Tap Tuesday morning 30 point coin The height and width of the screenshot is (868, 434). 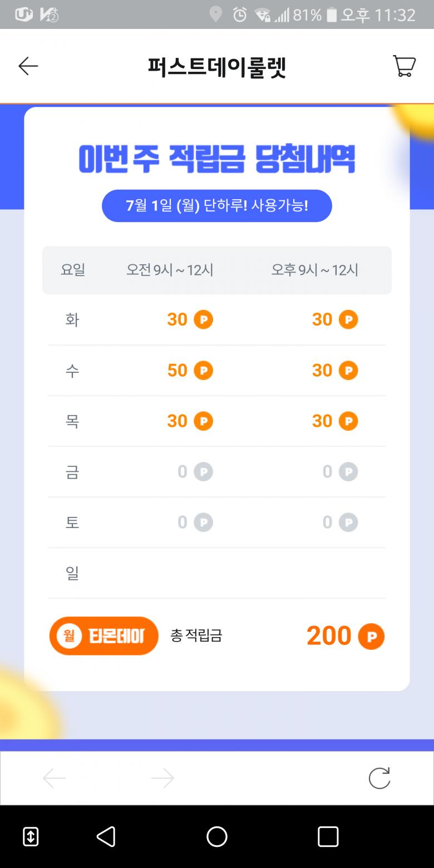[203, 320]
